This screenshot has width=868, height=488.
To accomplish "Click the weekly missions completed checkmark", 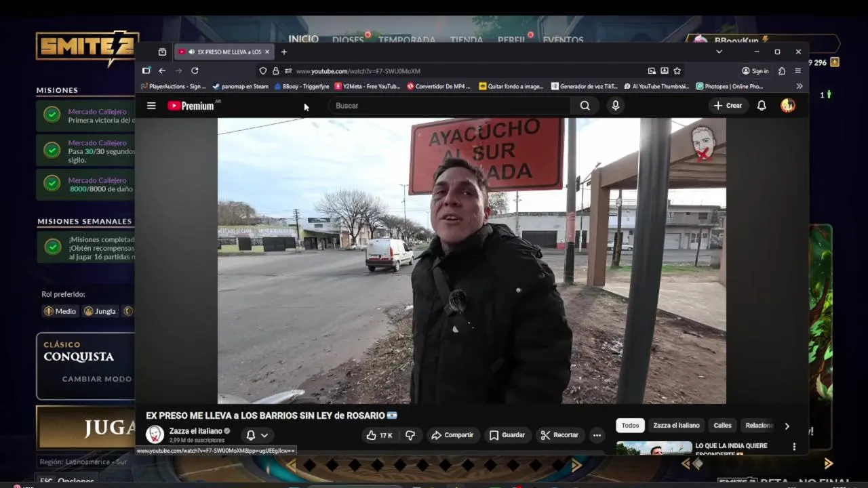I will (x=52, y=247).
